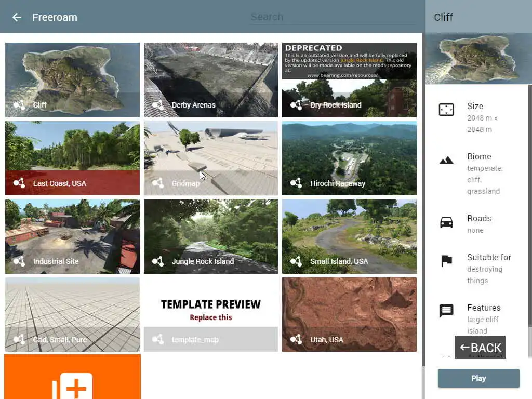Select the deprecated Dry Rock Island map

point(349,79)
